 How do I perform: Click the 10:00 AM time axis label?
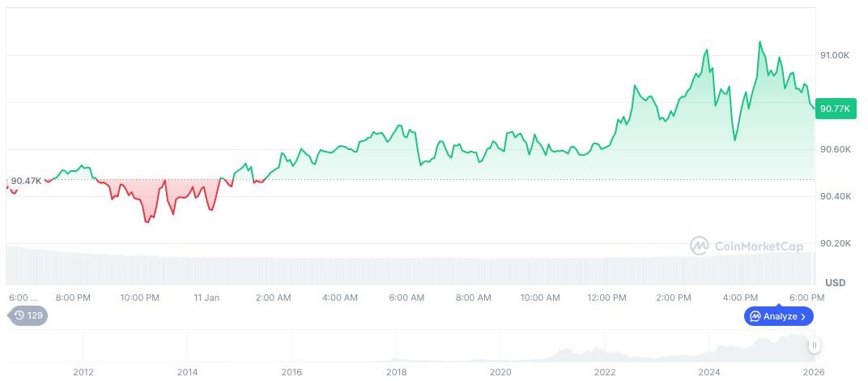click(x=540, y=298)
